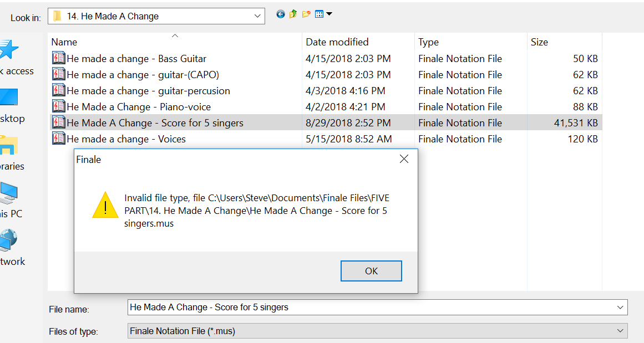Viewport: 644px width, 343px height.
Task: Click the Bass Guitar file icon
Action: click(58, 59)
